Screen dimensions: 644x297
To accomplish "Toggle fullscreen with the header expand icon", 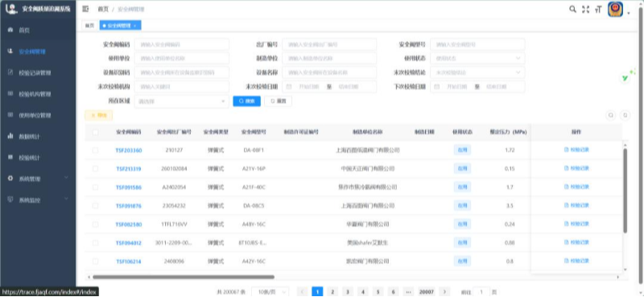I will tap(586, 10).
